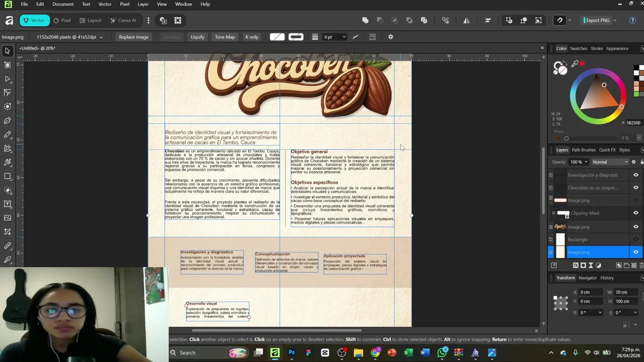Open the image resolution dropdown
The image size is (644, 362).
click(101, 37)
